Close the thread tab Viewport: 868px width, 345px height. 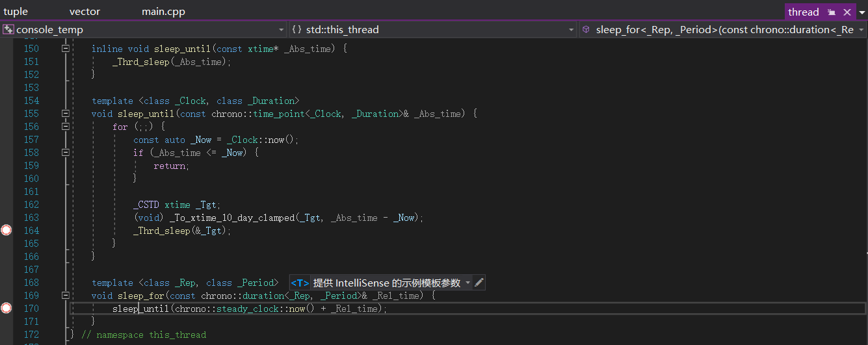(x=847, y=12)
